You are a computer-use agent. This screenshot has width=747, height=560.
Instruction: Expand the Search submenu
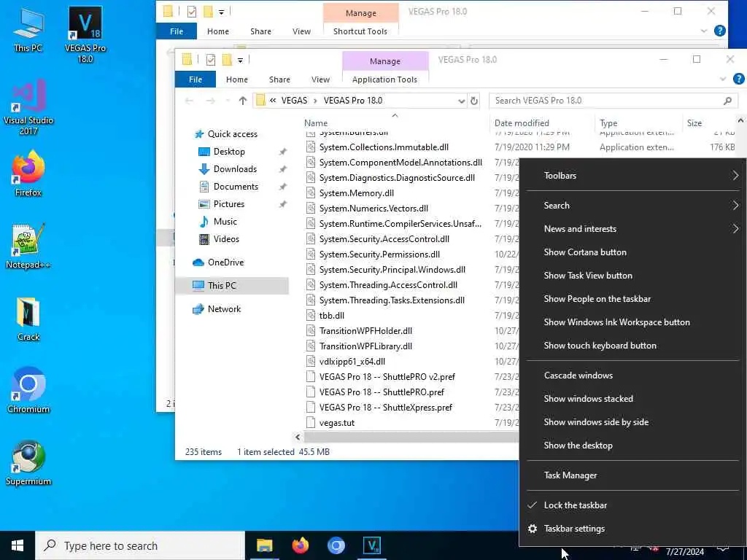(x=632, y=206)
